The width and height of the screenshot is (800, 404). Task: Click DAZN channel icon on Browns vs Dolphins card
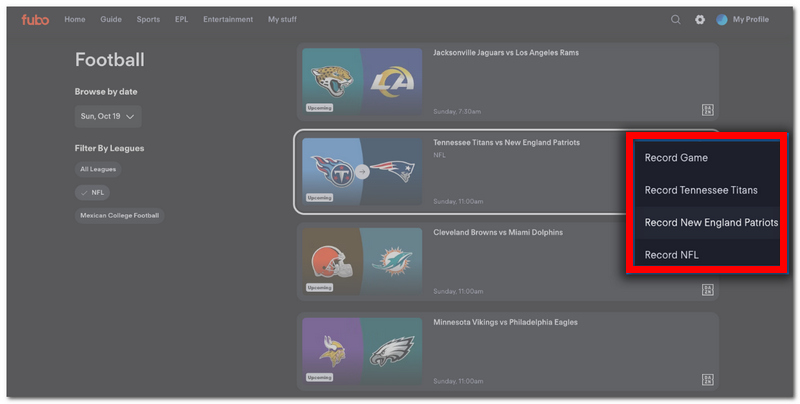pos(708,290)
